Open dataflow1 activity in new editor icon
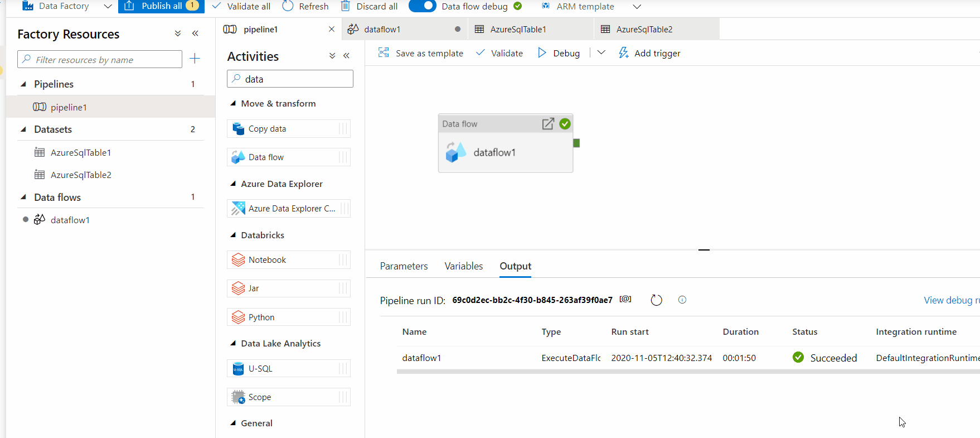Image resolution: width=980 pixels, height=438 pixels. 548,124
